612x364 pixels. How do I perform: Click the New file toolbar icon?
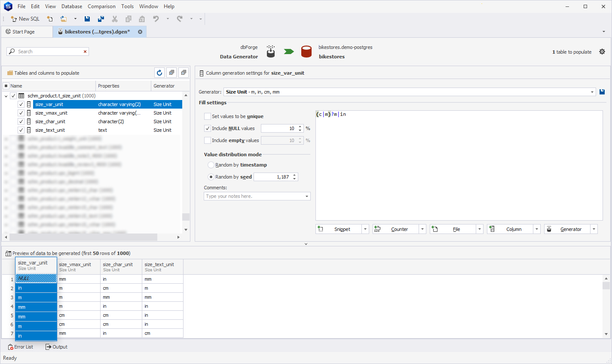tap(50, 19)
